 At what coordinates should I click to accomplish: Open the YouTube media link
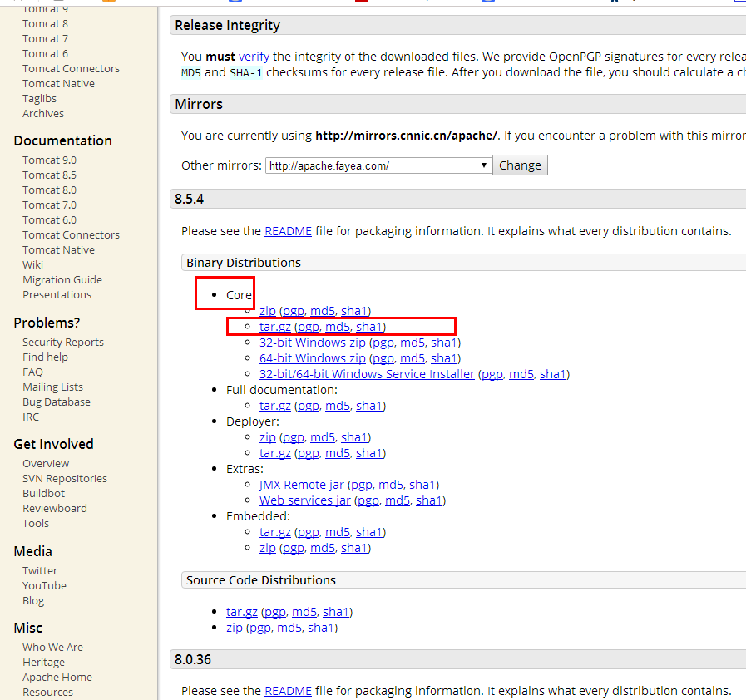(45, 586)
